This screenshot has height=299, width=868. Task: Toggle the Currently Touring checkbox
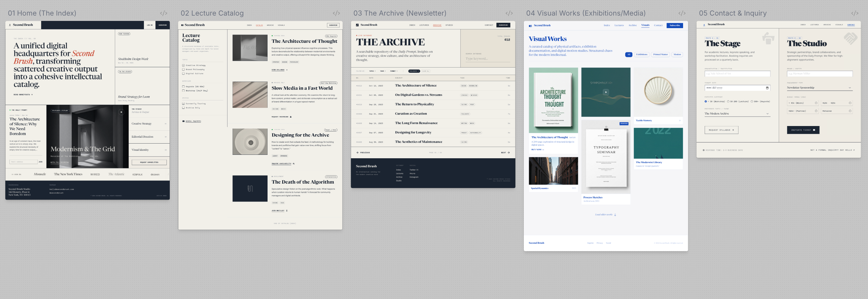point(183,104)
